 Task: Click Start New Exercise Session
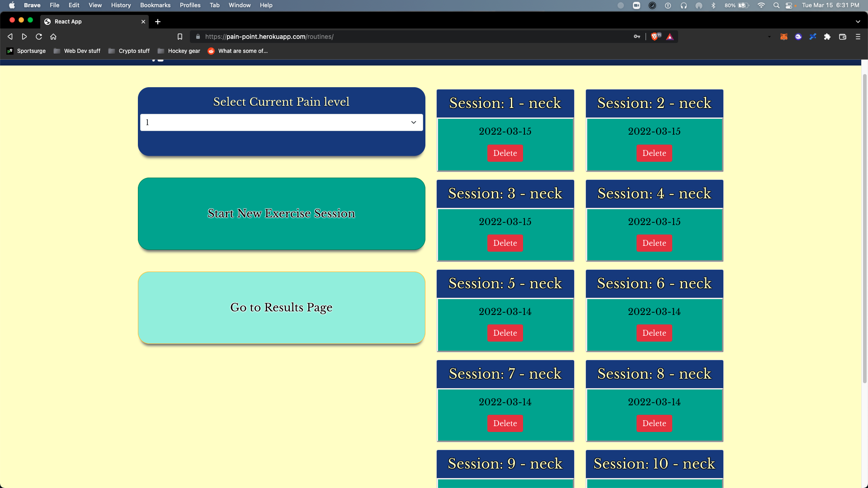281,213
